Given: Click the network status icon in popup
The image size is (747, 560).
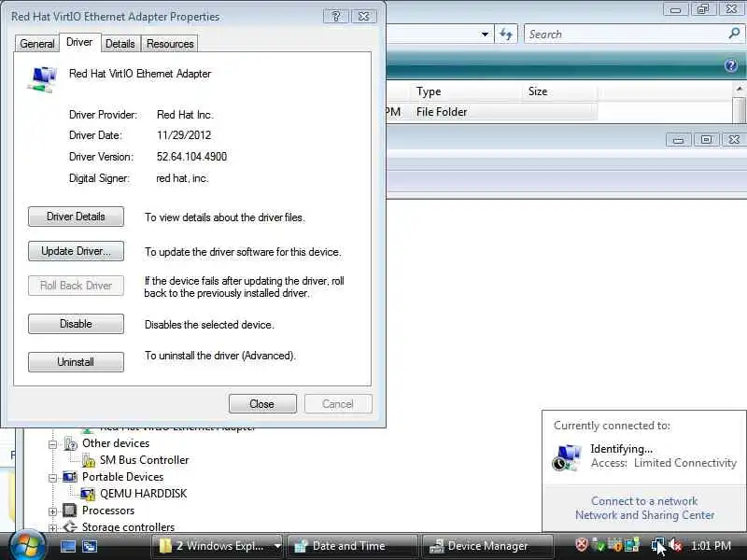Looking at the screenshot, I should tap(567, 457).
